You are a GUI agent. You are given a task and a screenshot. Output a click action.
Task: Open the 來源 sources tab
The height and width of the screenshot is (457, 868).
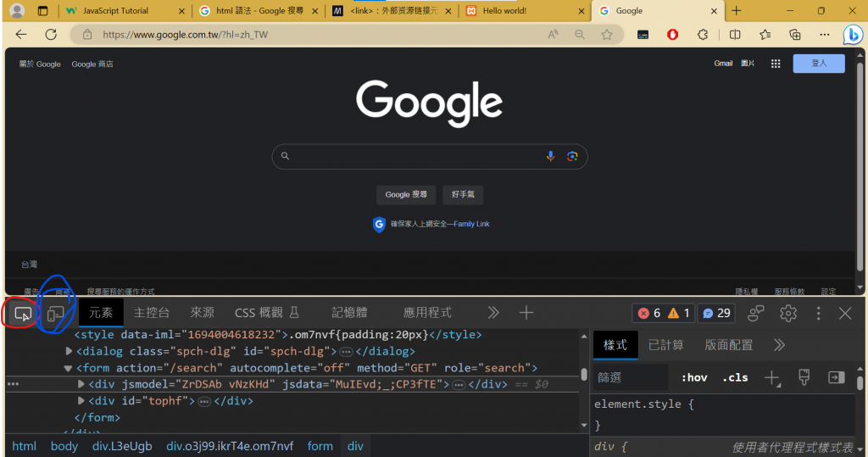[x=202, y=313]
